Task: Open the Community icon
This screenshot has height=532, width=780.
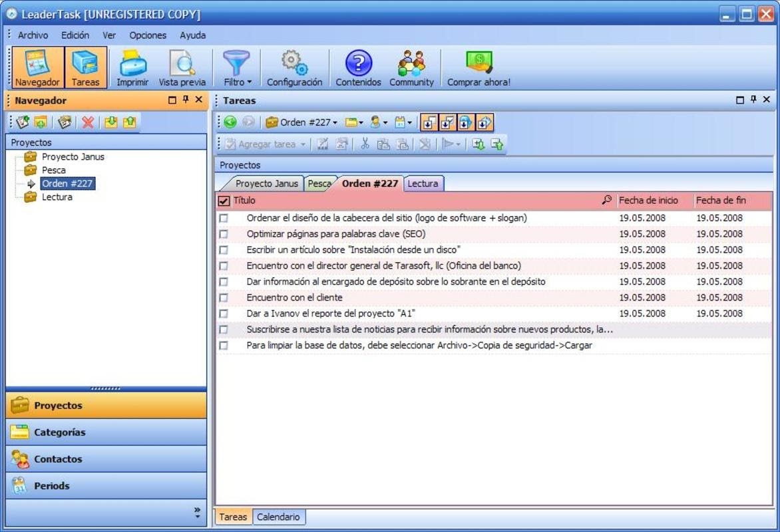Action: (x=411, y=68)
